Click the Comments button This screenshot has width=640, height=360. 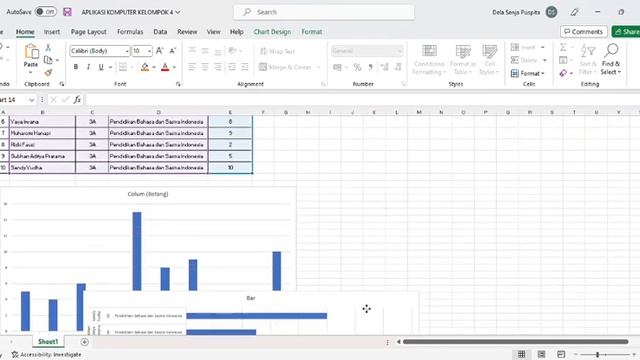584,31
